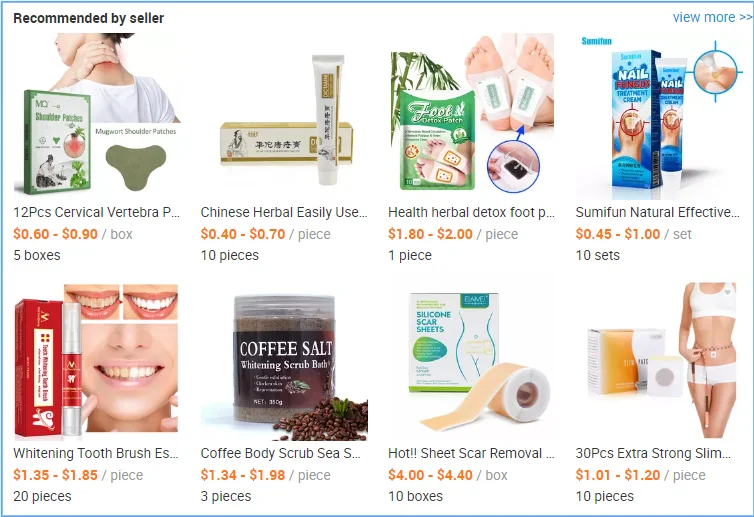754x517 pixels.
Task: Open the slimming patch product image
Action: tap(659, 361)
